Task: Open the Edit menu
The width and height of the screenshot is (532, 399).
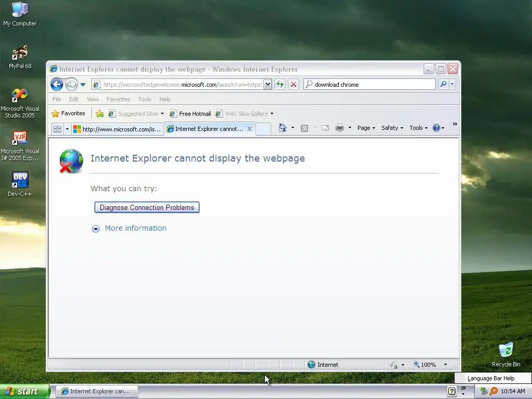Action: pos(74,99)
